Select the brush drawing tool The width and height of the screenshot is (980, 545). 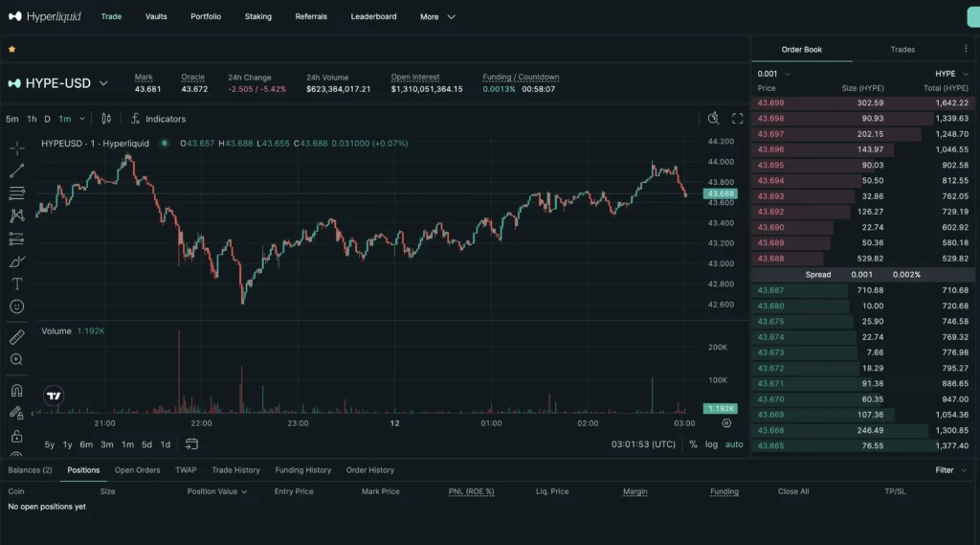pos(17,261)
